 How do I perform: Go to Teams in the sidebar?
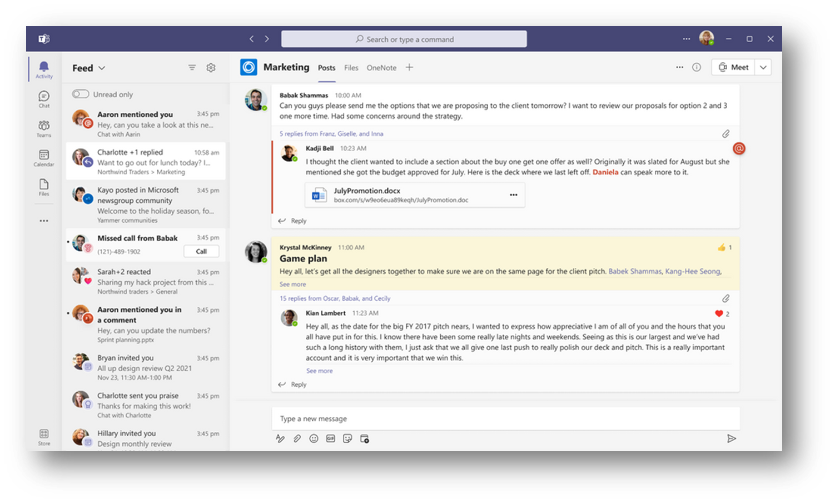44,128
